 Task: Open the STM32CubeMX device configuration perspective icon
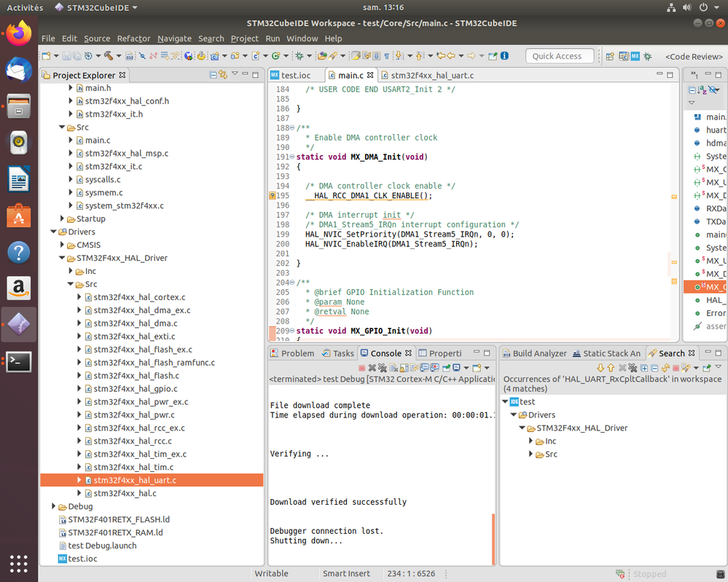(x=635, y=56)
